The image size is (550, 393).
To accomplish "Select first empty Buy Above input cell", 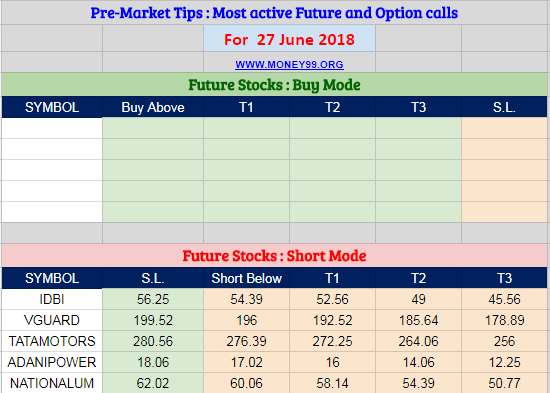I will coord(153,128).
